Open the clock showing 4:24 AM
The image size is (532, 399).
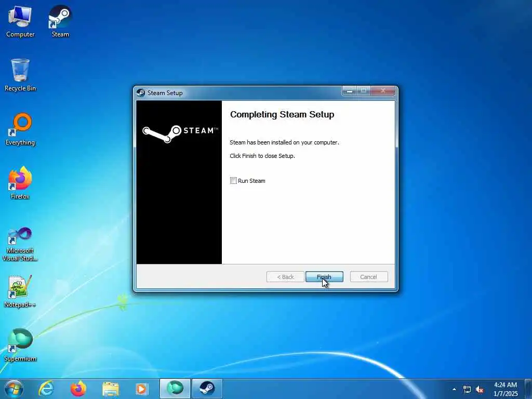pos(506,389)
